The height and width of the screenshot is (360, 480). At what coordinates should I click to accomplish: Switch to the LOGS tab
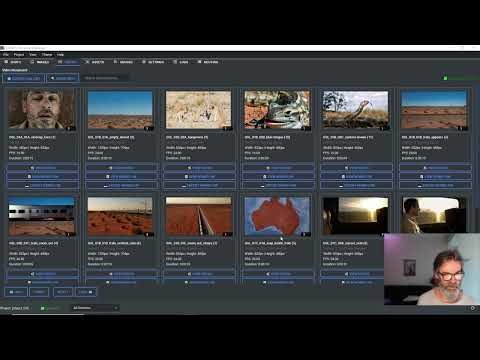pyautogui.click(x=181, y=62)
